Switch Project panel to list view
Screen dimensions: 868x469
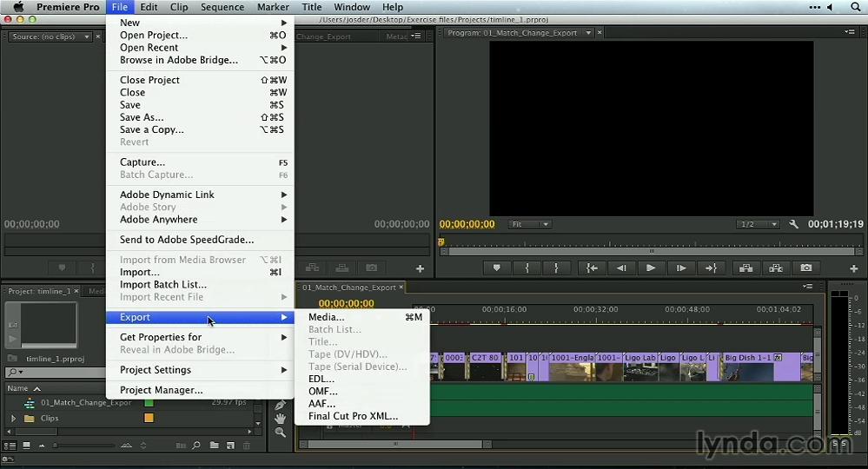coord(10,446)
